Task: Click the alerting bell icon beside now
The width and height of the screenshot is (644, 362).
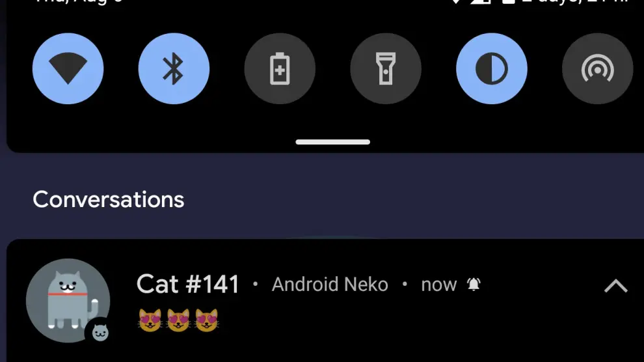Action: [474, 284]
